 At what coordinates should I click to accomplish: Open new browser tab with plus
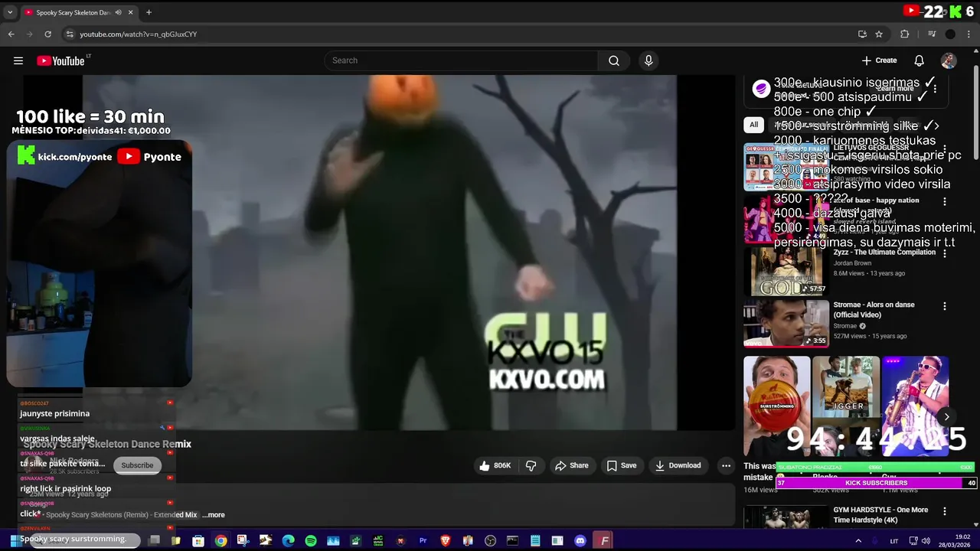(x=149, y=12)
